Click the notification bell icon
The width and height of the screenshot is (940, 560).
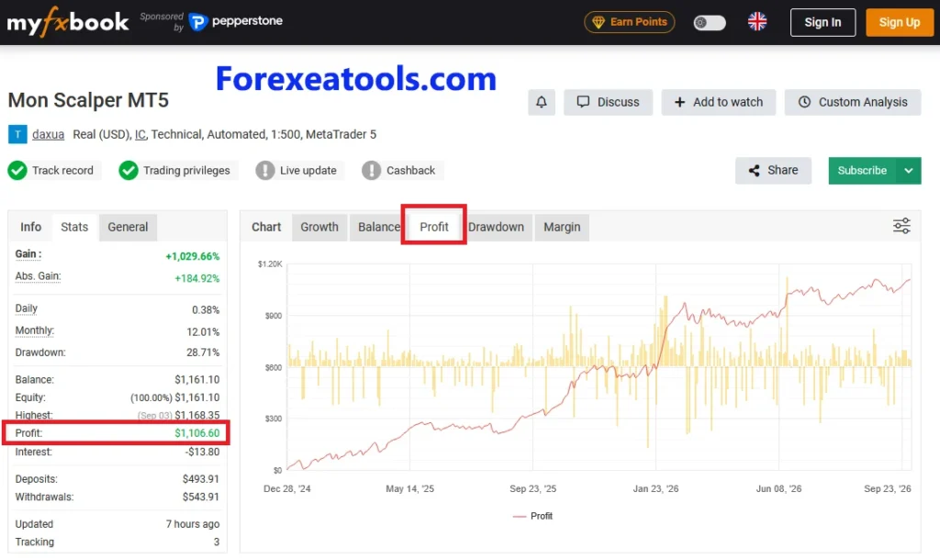pos(542,102)
